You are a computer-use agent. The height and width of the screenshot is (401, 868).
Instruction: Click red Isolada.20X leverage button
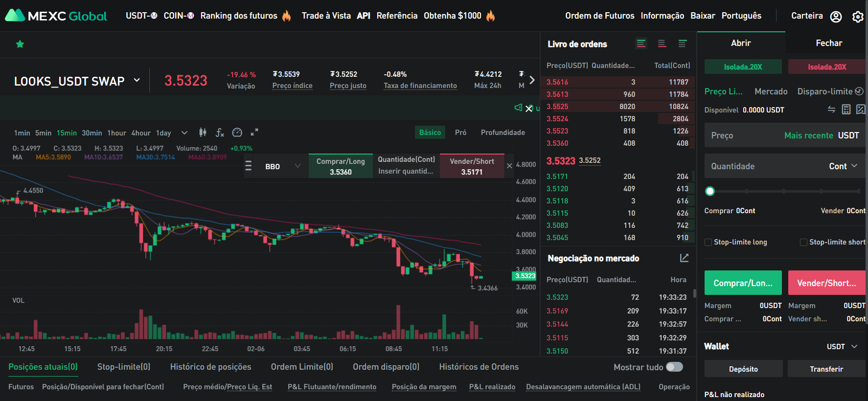(x=827, y=67)
